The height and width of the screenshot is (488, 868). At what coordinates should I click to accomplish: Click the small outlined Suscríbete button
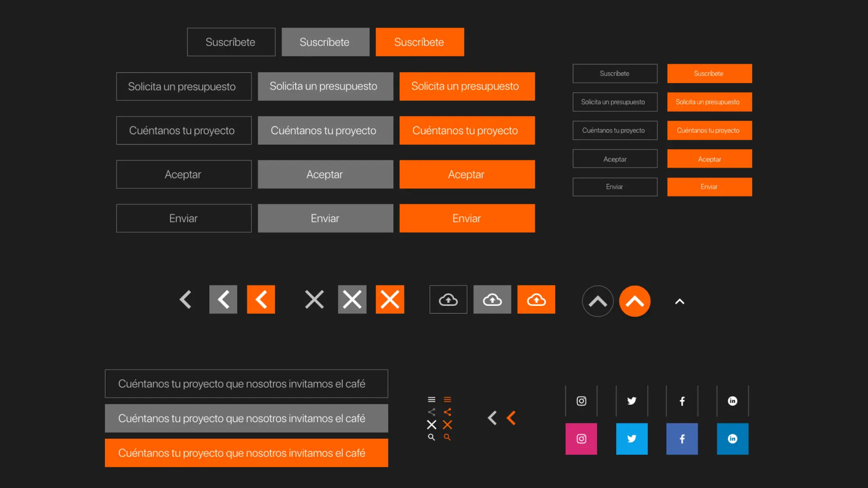click(615, 73)
